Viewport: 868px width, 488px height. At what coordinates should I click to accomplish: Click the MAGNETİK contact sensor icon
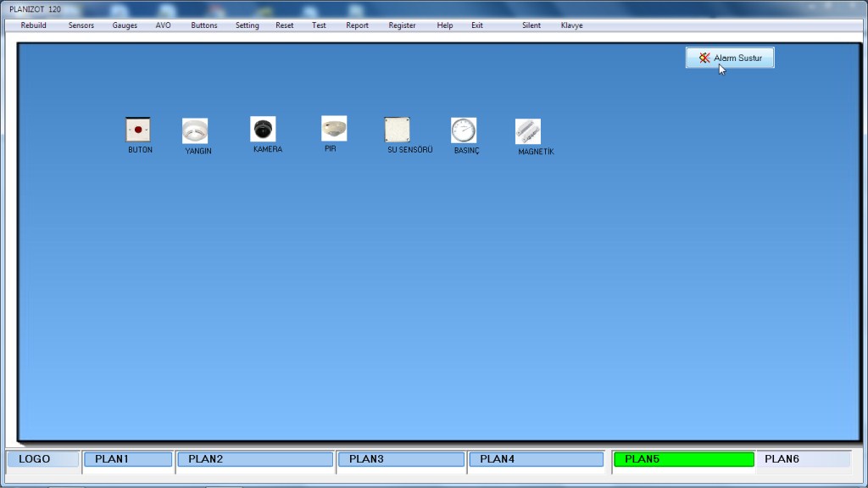click(x=528, y=131)
